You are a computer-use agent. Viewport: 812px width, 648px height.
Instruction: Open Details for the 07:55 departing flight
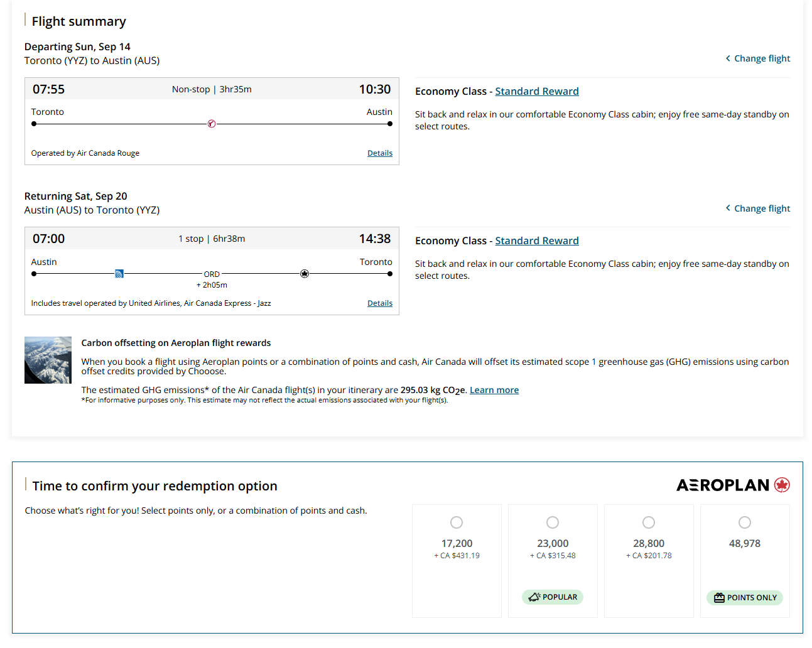380,153
